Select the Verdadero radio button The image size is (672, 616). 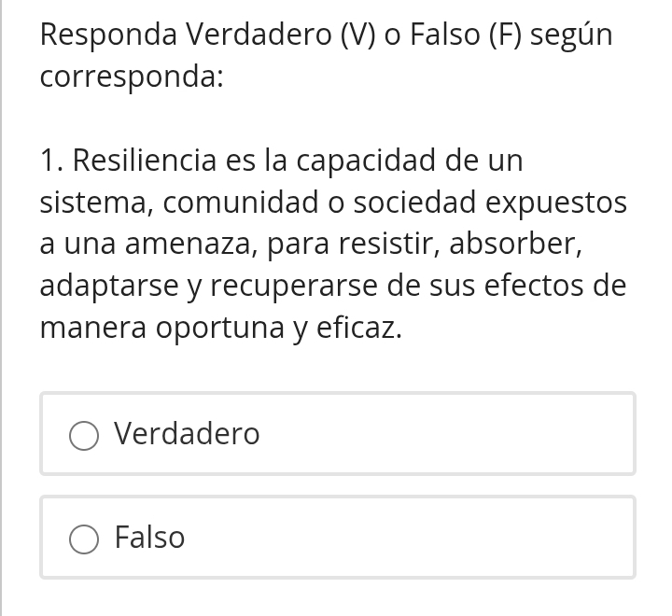click(84, 435)
